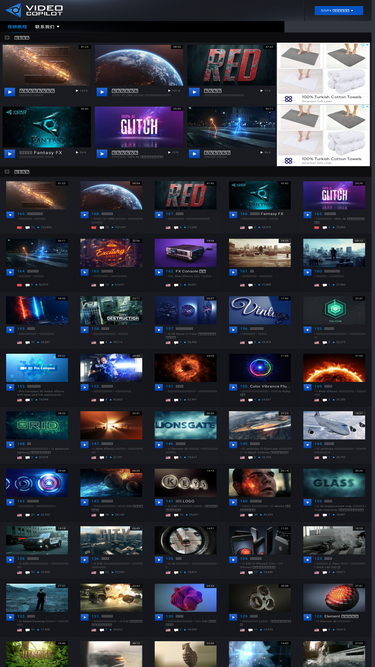
Task: Play tutorial 160 with the city skyline
Action: pyautogui.click(x=307, y=272)
